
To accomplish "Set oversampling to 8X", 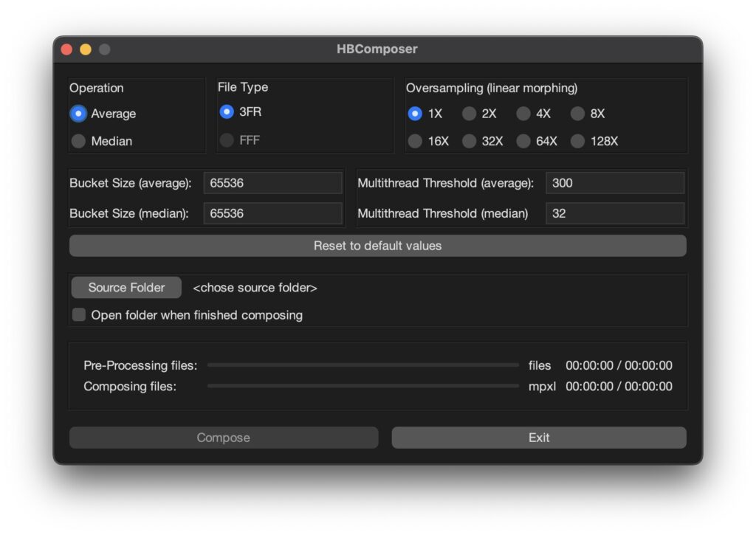I will point(577,114).
